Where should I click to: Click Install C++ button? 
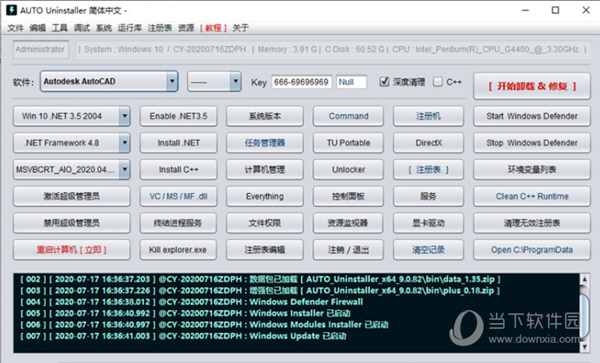[178, 169]
